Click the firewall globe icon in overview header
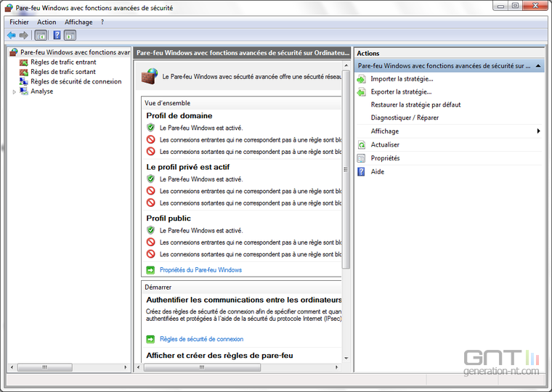 pyautogui.click(x=150, y=76)
